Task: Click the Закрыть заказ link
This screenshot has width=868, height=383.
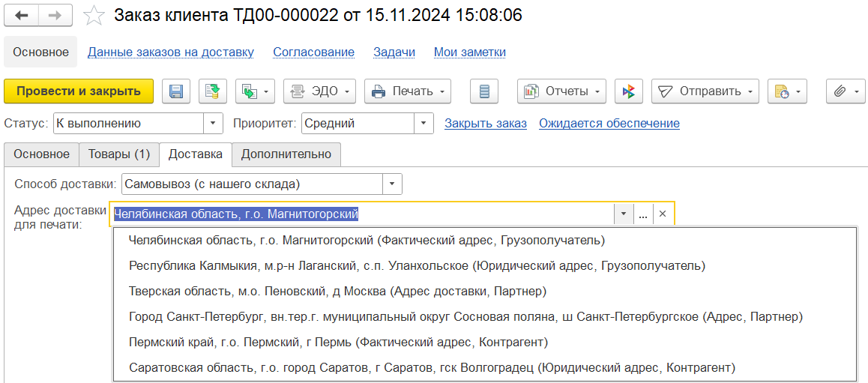Action: coord(486,124)
